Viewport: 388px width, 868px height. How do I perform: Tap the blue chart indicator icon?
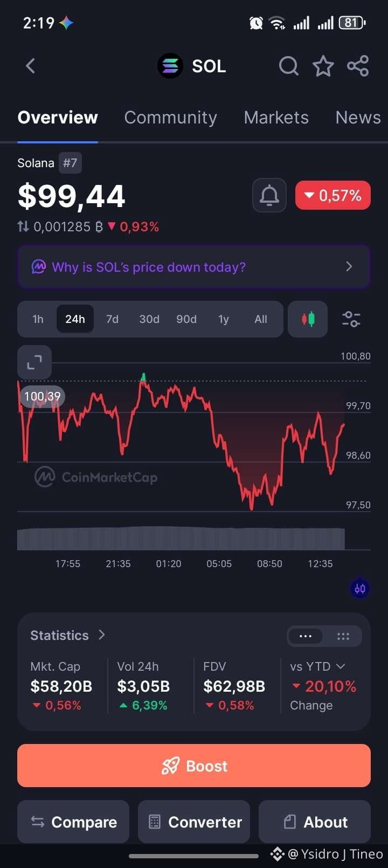[x=359, y=589]
